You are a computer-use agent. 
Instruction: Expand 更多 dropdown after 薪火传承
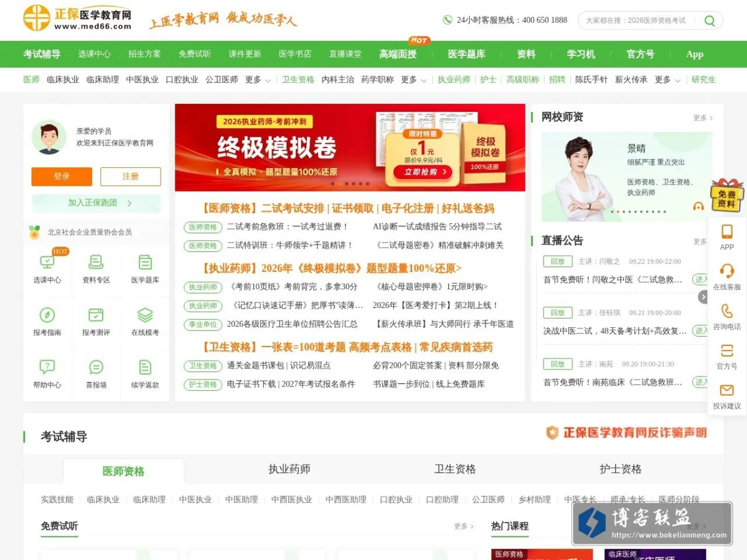pos(668,80)
